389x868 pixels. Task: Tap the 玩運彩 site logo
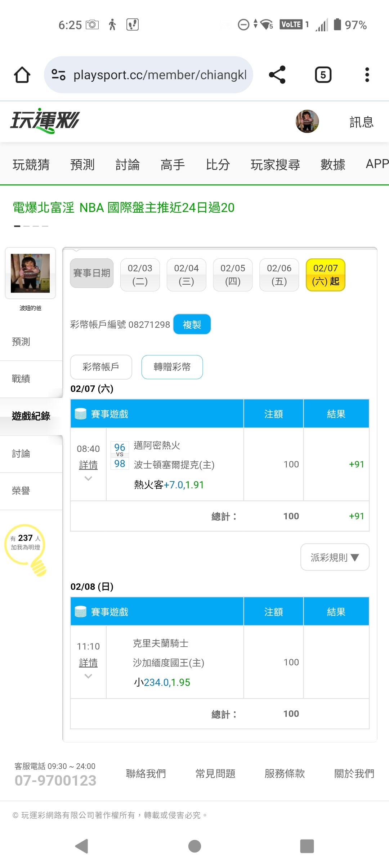click(x=45, y=121)
